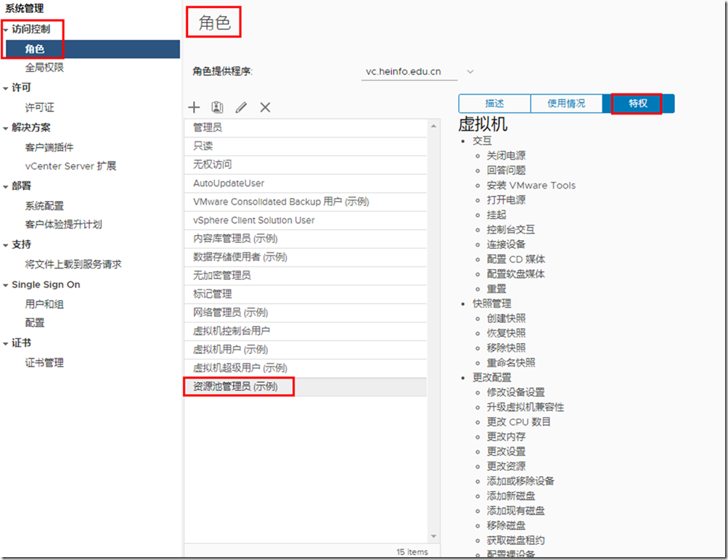This screenshot has height=560, width=728.
Task: Select the 管理员 role
Action: point(306,128)
